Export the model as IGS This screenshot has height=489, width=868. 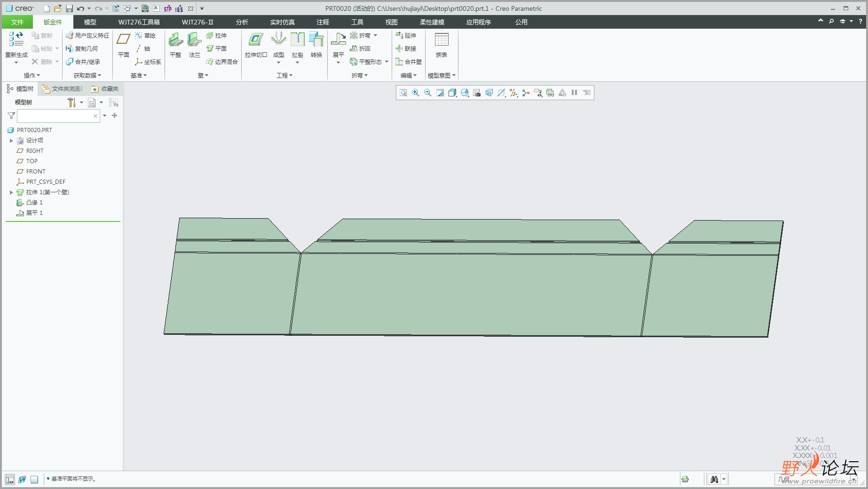point(179,8)
